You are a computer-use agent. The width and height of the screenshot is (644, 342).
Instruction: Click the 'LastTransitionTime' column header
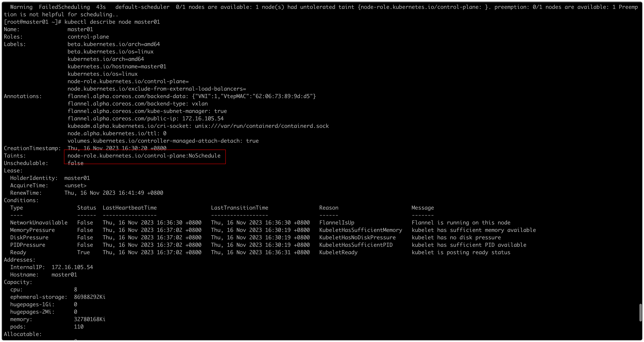(x=239, y=208)
